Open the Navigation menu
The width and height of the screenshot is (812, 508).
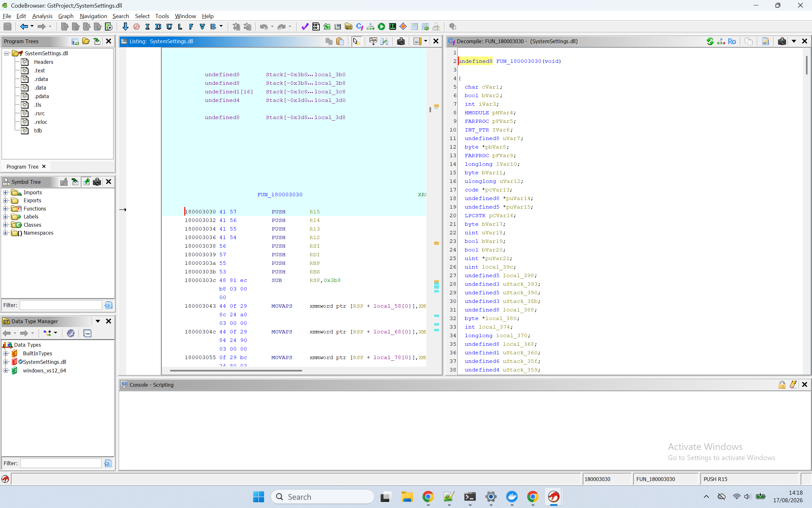pos(93,16)
